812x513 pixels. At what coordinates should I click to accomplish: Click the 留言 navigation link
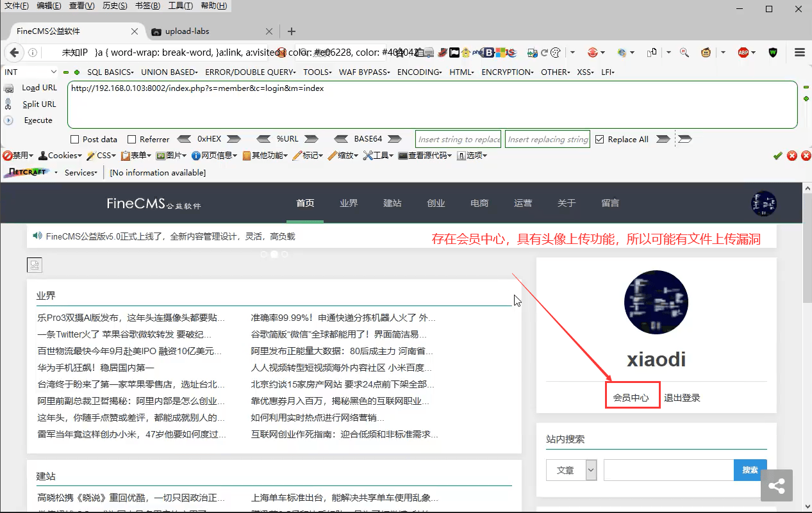pyautogui.click(x=610, y=203)
